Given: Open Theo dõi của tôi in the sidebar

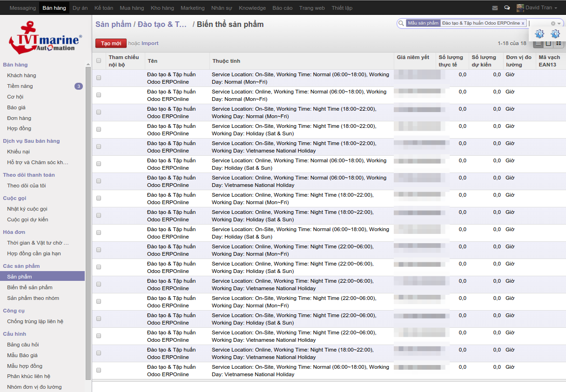Looking at the screenshot, I should 27,186.
